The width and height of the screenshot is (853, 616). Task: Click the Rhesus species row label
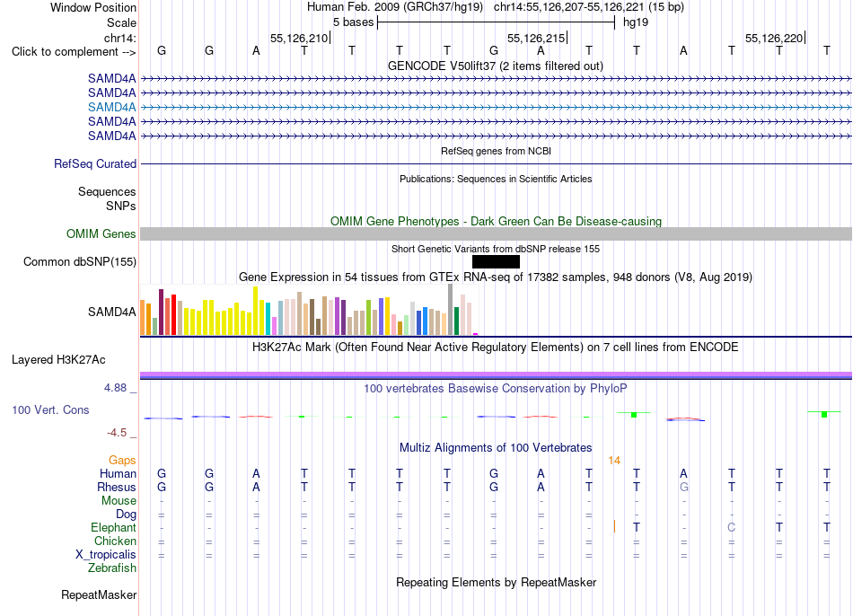pos(117,487)
